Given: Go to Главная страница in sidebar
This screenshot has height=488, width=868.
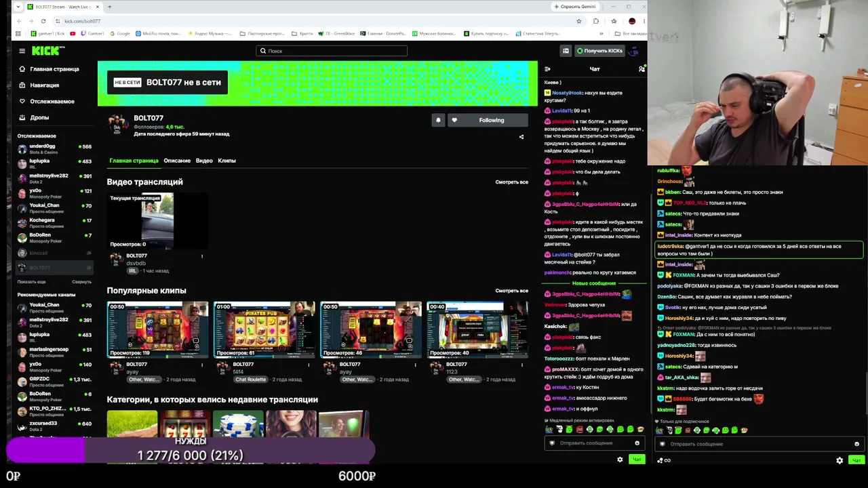Looking at the screenshot, I should (49, 69).
